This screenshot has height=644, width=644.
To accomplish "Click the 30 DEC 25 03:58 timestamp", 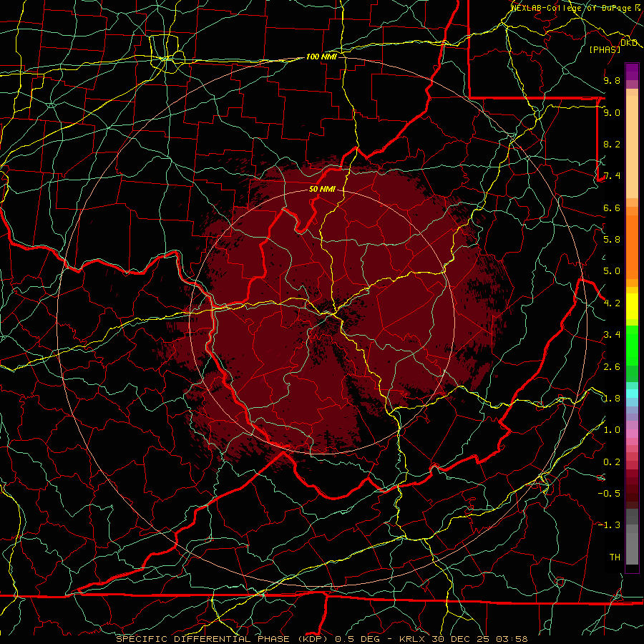I will (x=479, y=639).
